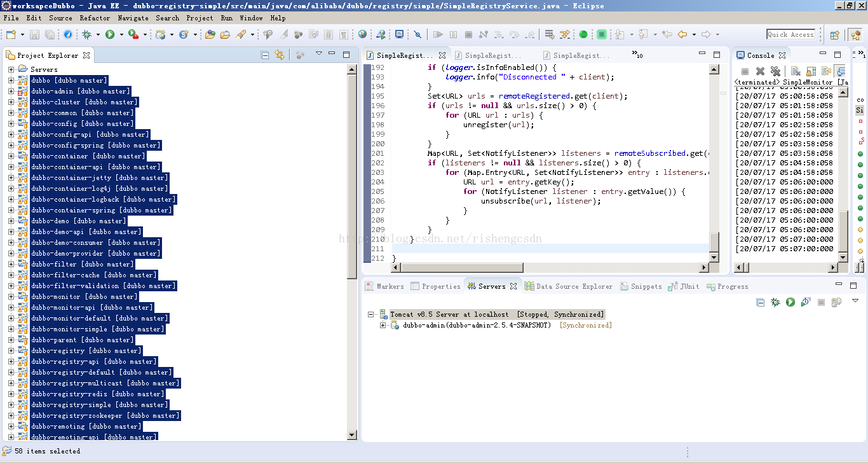Click the Debug bug icon in main toolbar
The width and height of the screenshot is (868, 463).
[x=86, y=34]
